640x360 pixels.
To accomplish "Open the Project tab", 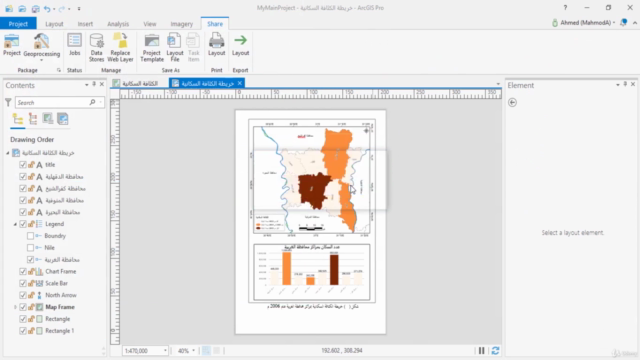I will point(18,24).
